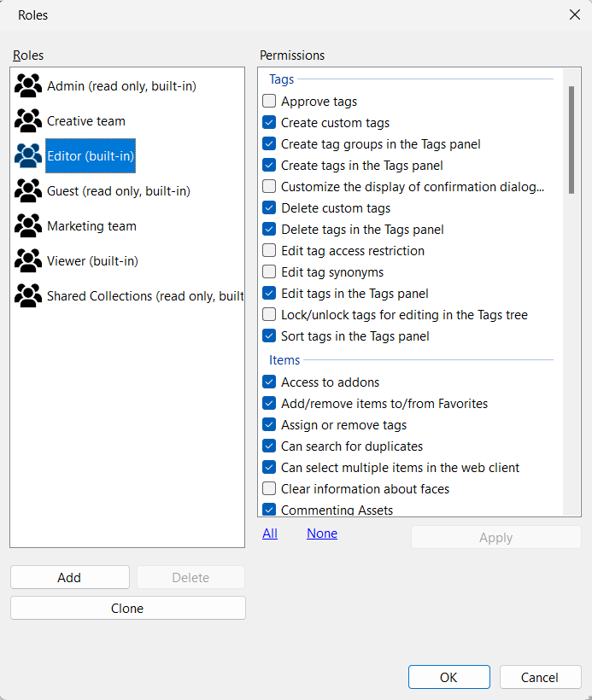592x700 pixels.
Task: Click the None permissions link
Action: 322,534
